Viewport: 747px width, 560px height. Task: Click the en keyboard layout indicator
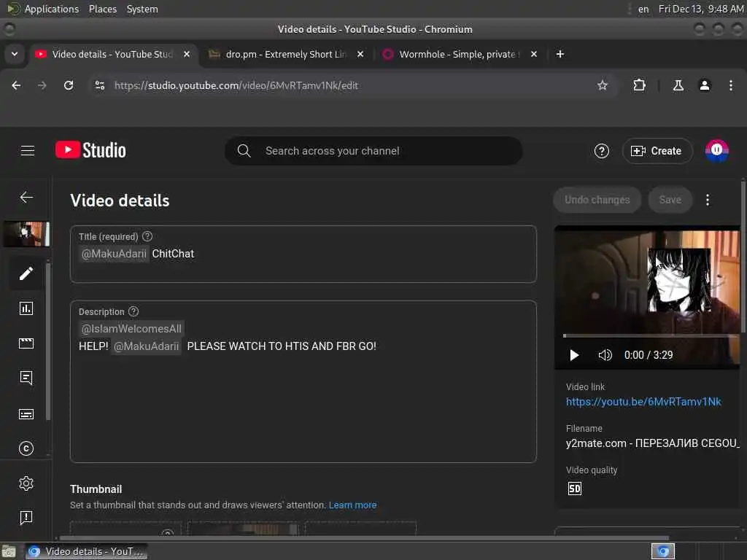[643, 9]
